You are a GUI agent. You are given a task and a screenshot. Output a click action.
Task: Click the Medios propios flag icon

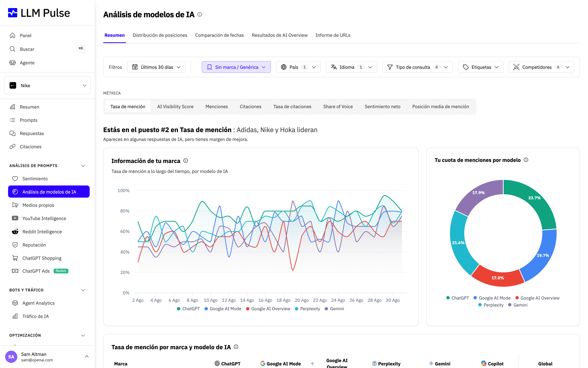(15, 205)
